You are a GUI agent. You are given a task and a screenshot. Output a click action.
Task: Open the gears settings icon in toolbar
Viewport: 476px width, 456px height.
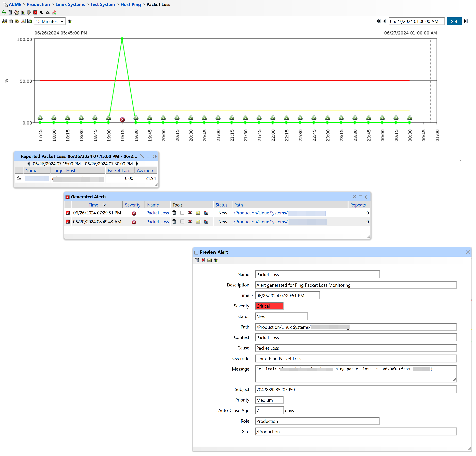coord(42,12)
